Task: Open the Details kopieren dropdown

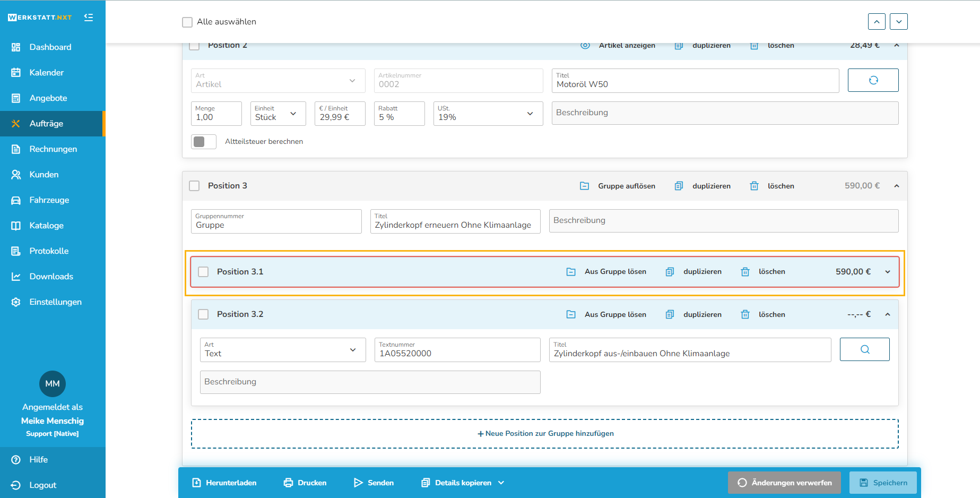Action: (463, 483)
